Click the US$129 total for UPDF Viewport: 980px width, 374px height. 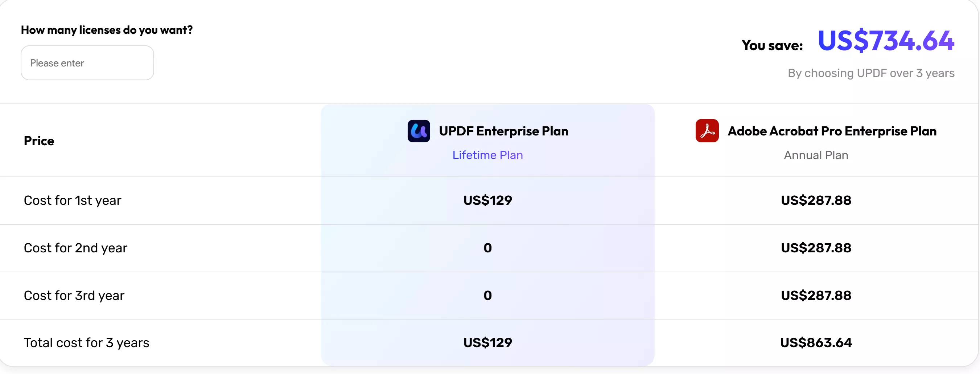[x=487, y=342]
